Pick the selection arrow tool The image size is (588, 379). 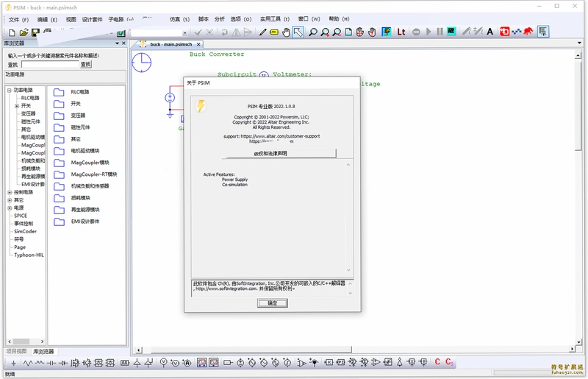coord(298,32)
